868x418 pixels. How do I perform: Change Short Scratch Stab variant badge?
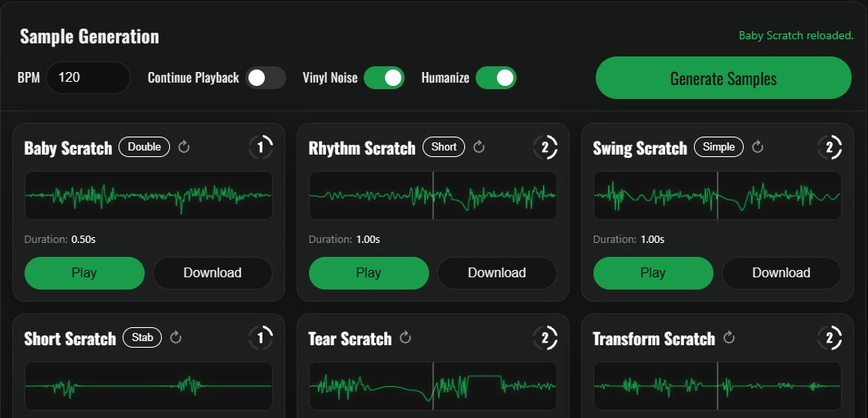pos(142,337)
